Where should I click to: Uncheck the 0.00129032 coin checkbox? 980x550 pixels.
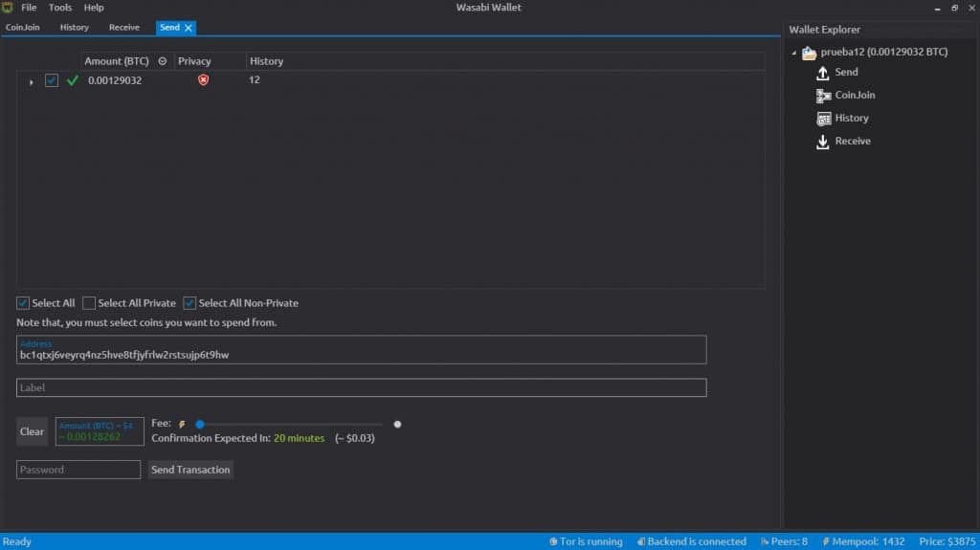click(x=52, y=80)
